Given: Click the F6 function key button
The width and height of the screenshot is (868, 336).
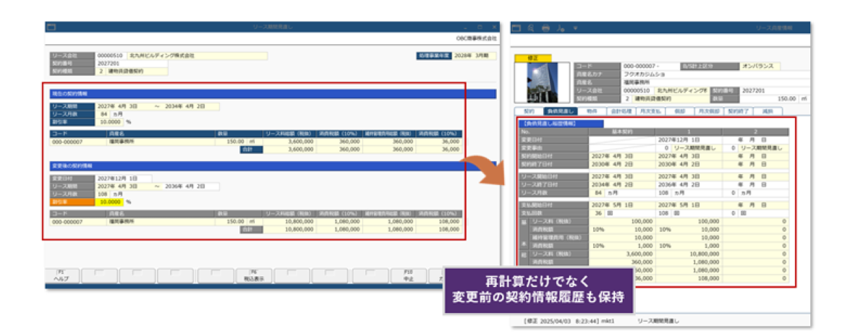Looking at the screenshot, I should coord(254,275).
